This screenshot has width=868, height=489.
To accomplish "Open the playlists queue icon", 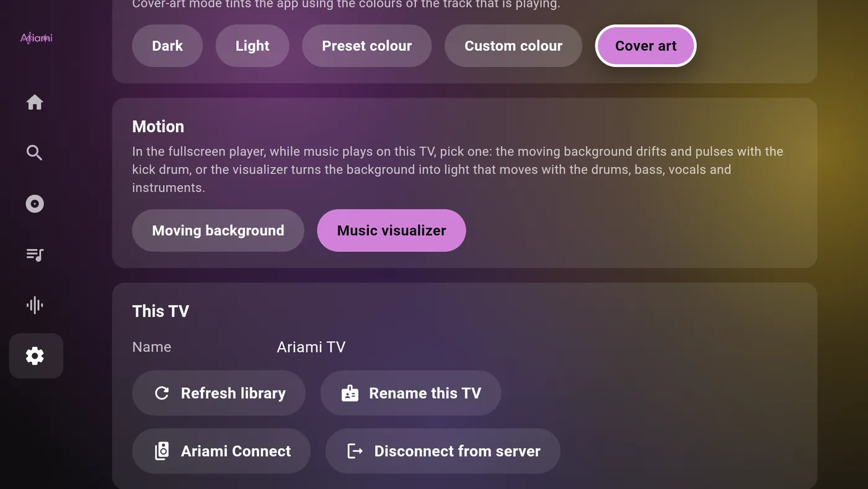I will pos(35,254).
